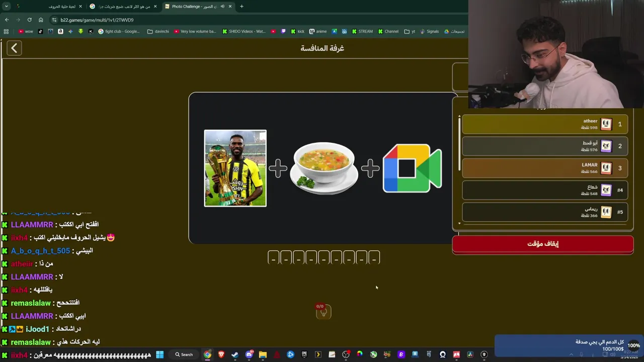Click the donation goal '100/100$' widget
The image size is (644, 362).
coord(569,345)
